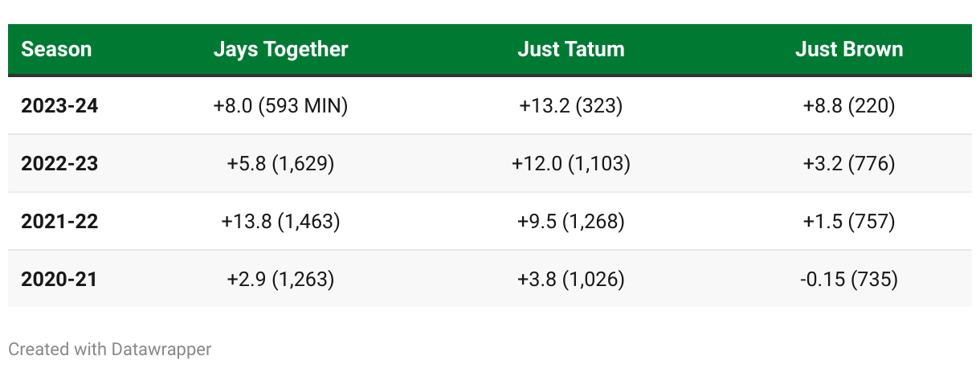Select the 2023-24 season row label

(59, 105)
